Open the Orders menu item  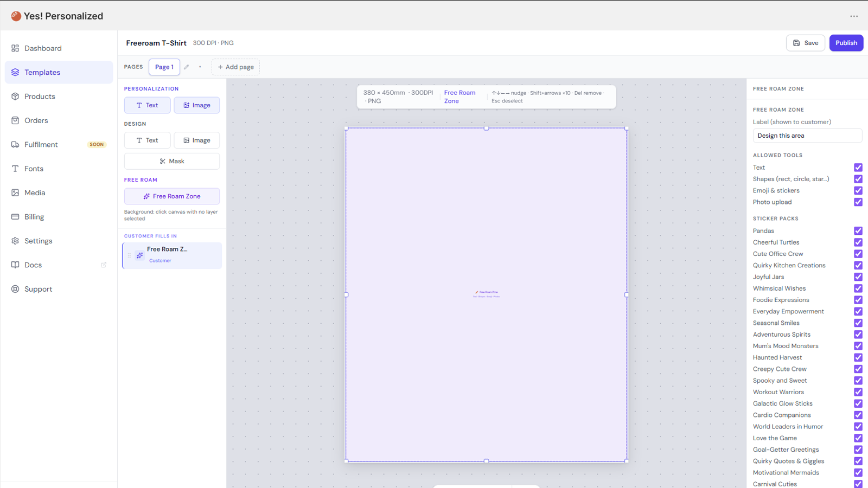59,120
